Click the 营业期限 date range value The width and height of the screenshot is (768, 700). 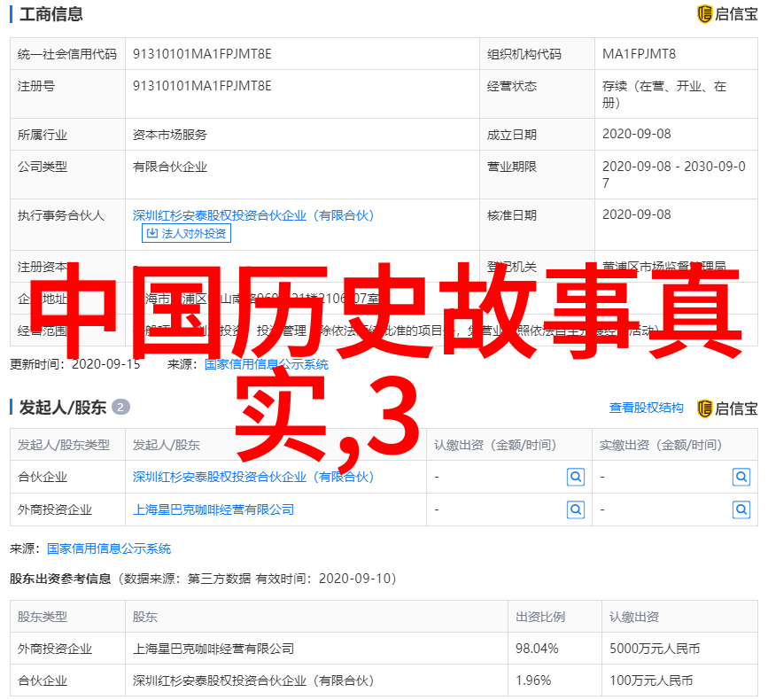click(x=674, y=175)
